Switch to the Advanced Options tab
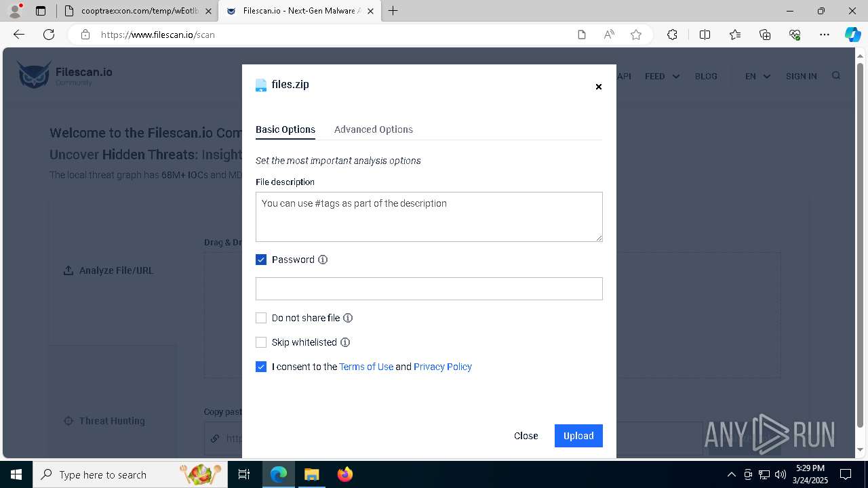The width and height of the screenshot is (868, 488). tap(374, 129)
